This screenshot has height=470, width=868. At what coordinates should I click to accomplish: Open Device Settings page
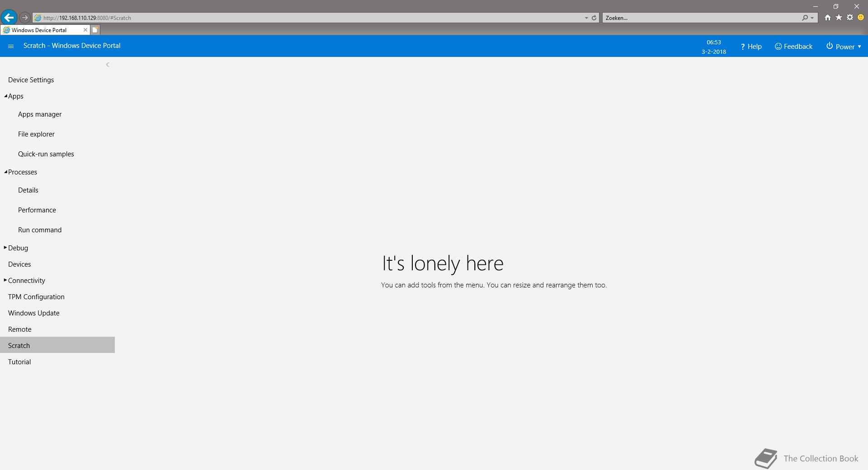point(31,80)
